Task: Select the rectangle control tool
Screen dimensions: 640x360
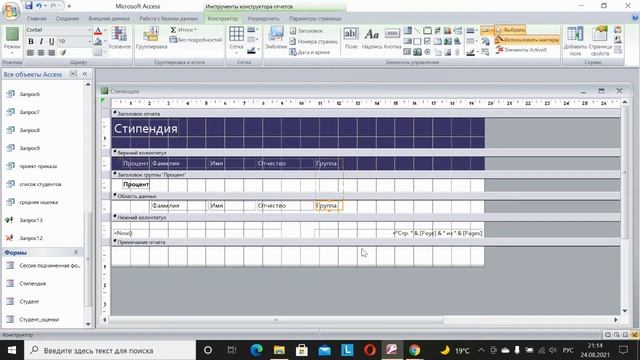Action: pos(417,41)
